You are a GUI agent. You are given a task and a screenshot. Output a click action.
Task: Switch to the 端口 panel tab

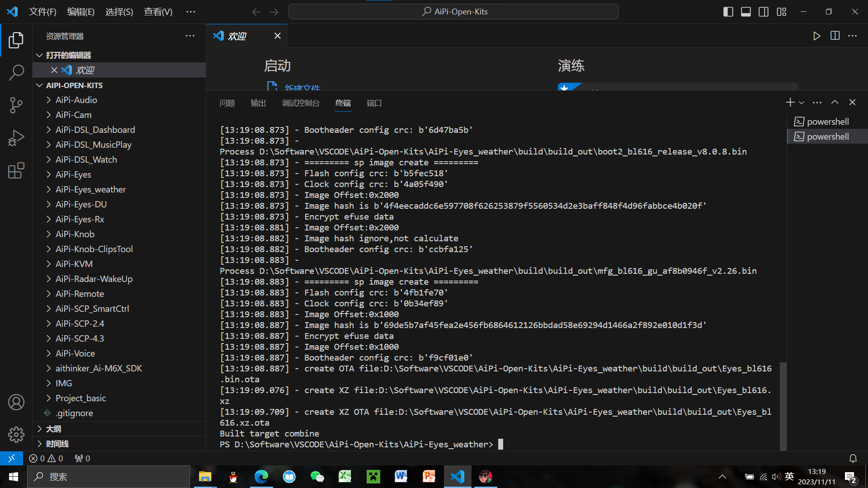[x=374, y=103]
